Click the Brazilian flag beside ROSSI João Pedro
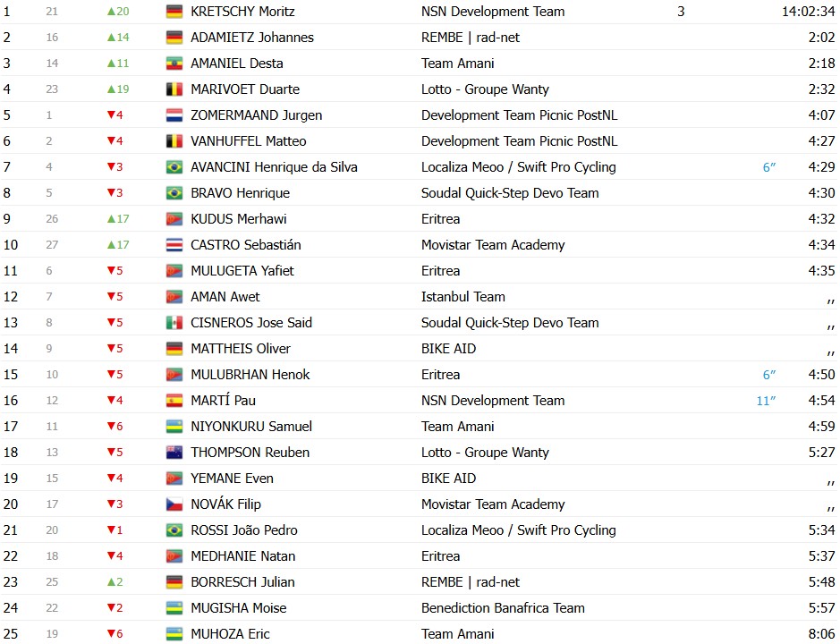Screen dimensions: 840x644 click(174, 530)
